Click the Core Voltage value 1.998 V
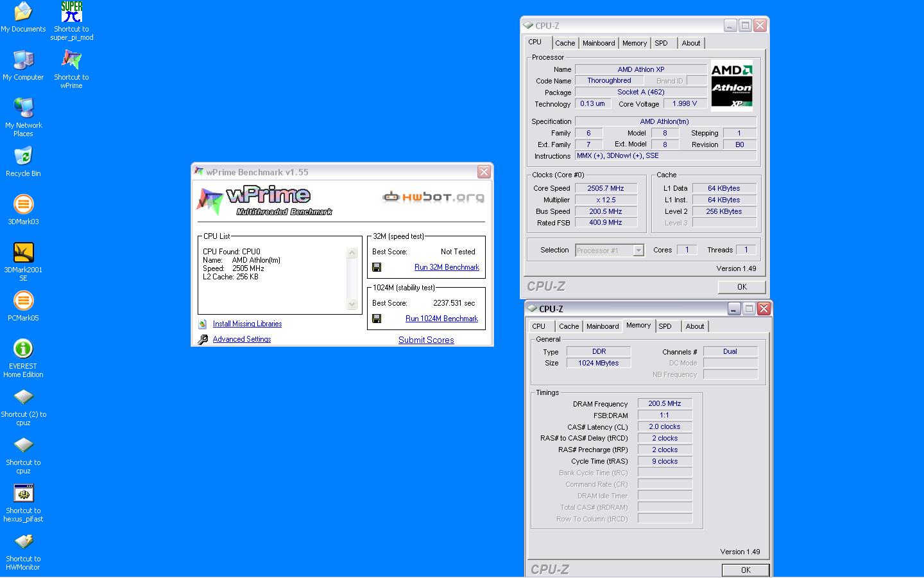Screen dimensions: 924x578 coord(685,103)
